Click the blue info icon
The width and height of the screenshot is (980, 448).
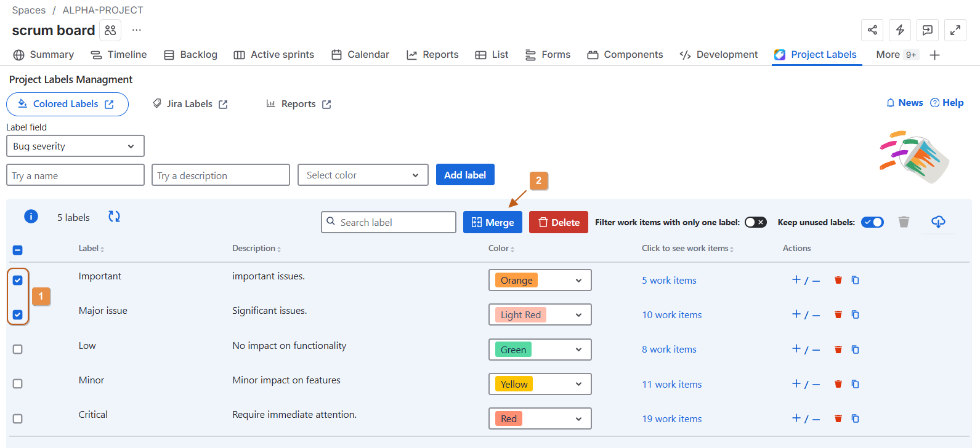(31, 217)
